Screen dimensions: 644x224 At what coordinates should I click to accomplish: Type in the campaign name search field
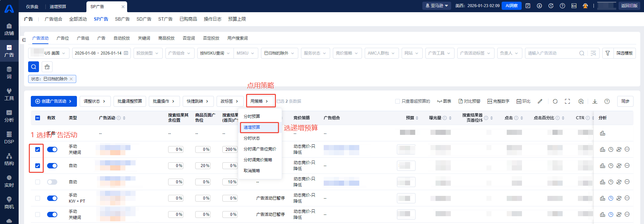pos(551,53)
